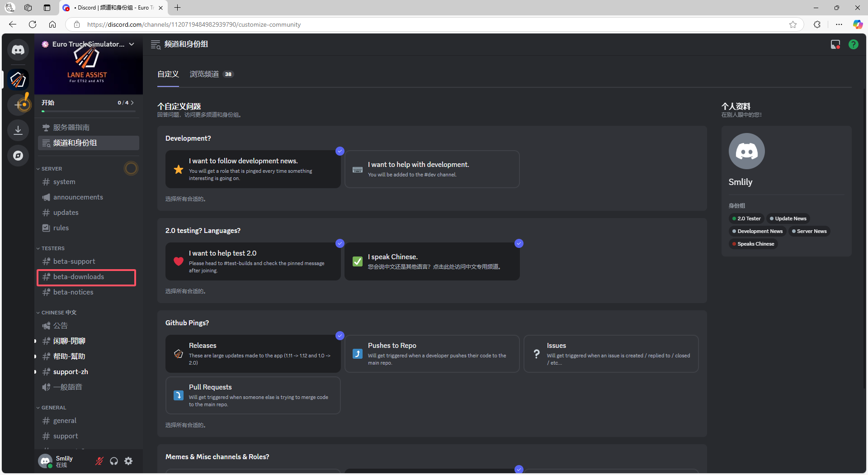868x475 pixels.
Task: Open browser settings and more menu
Action: (x=839, y=24)
